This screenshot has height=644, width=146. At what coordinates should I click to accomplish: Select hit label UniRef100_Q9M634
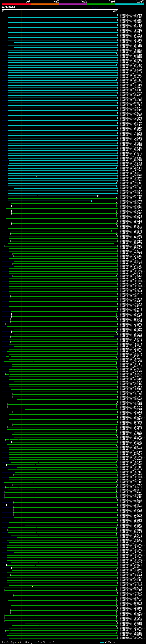tap(131, 231)
